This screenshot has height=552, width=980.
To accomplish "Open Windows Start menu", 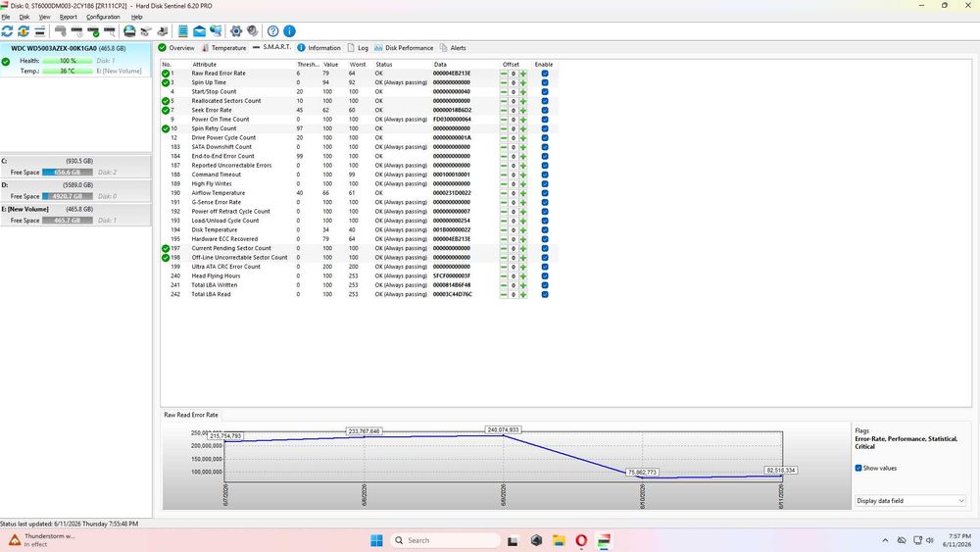I will click(x=376, y=540).
